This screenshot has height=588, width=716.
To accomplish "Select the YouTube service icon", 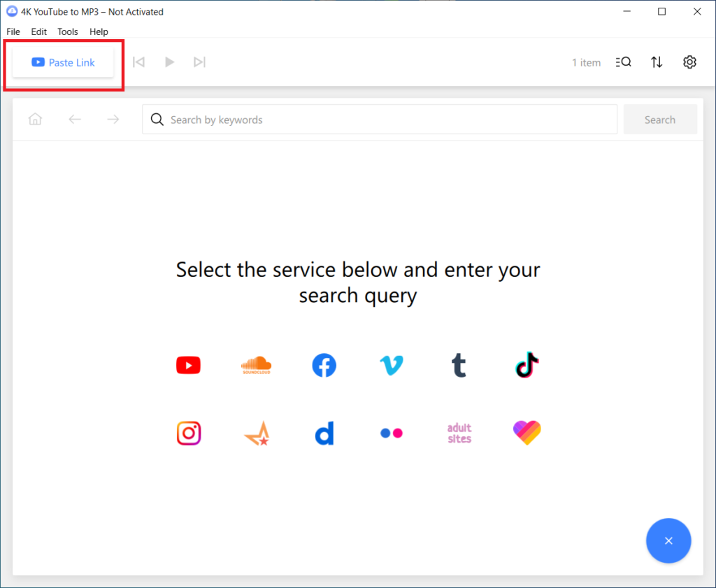I will pyautogui.click(x=189, y=365).
